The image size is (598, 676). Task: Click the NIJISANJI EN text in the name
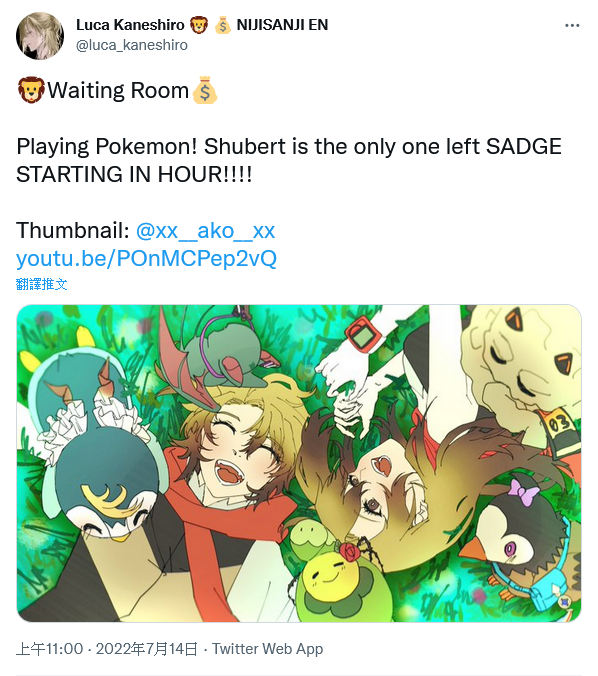tap(282, 25)
